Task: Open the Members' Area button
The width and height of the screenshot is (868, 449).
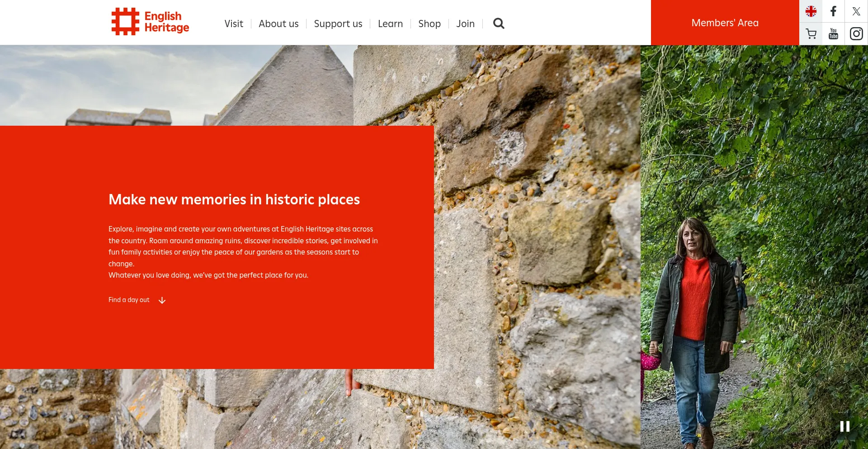Action: click(725, 23)
